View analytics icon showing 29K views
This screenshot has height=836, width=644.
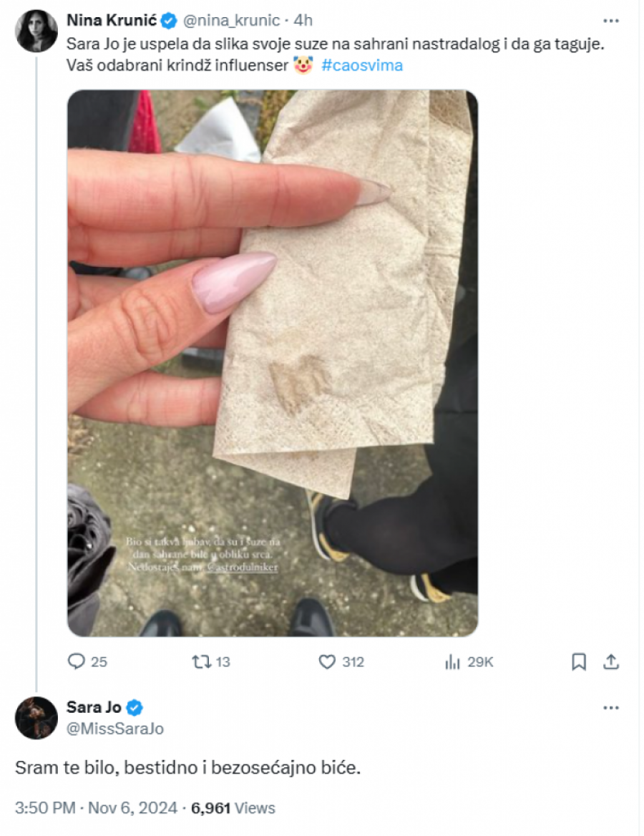(x=452, y=662)
